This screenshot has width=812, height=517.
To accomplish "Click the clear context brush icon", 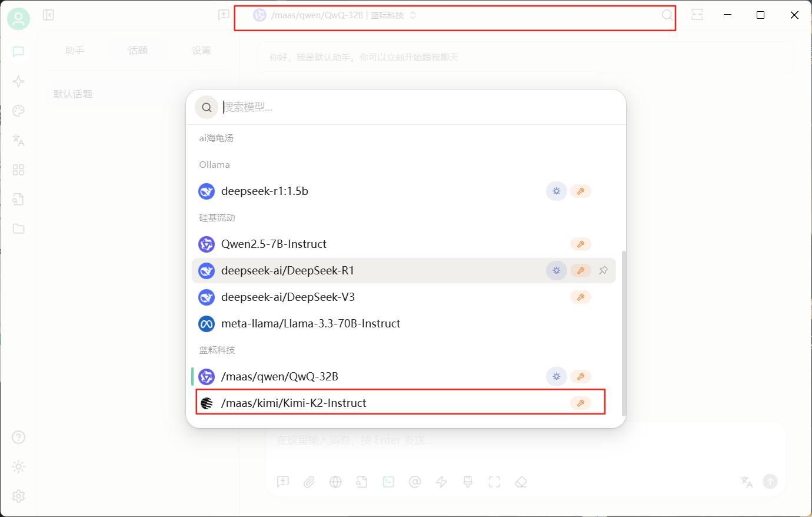I will (x=468, y=482).
